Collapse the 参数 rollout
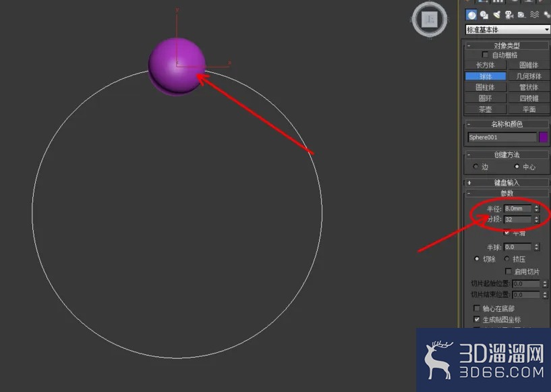Screen dimensions: 551x392 pyautogui.click(x=506, y=194)
